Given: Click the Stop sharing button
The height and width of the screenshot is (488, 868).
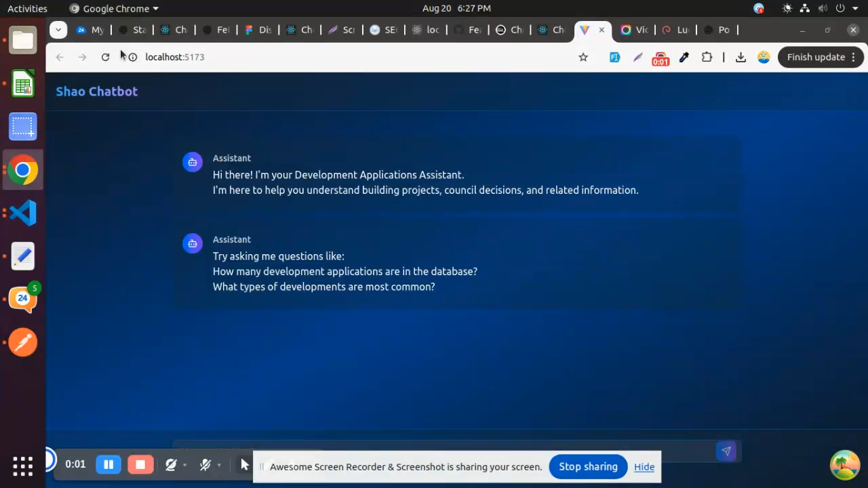Looking at the screenshot, I should (x=588, y=467).
